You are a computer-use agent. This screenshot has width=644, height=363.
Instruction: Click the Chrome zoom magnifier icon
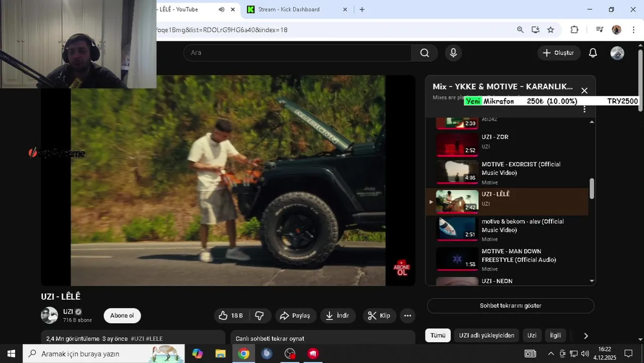pos(520,30)
